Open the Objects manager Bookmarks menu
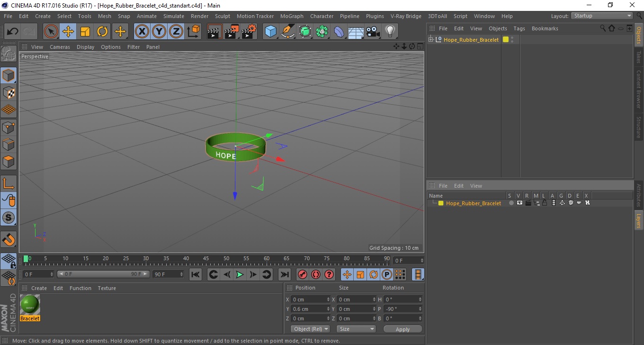Viewport: 644px width, 345px height. [545, 28]
